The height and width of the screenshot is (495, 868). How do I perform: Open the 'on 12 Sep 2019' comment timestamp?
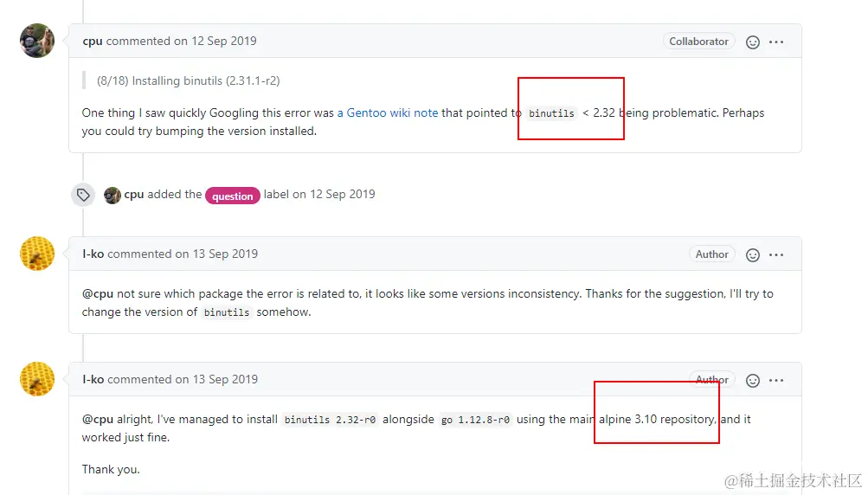(215, 41)
